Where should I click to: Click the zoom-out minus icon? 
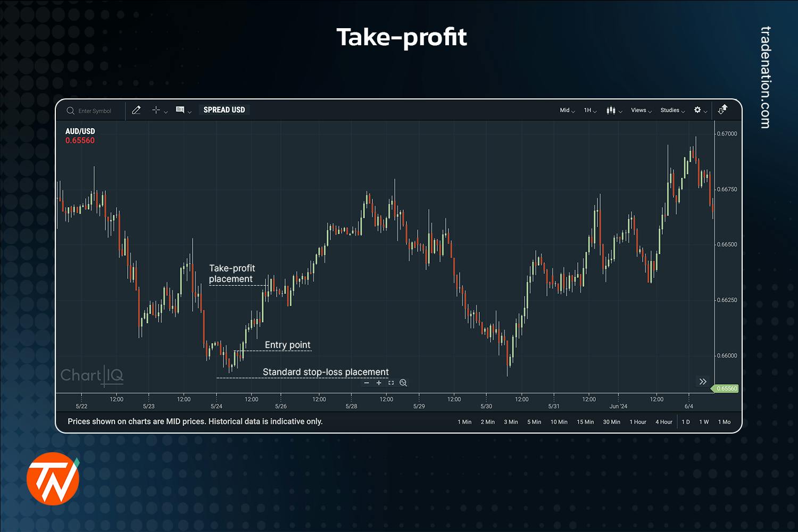pos(366,383)
